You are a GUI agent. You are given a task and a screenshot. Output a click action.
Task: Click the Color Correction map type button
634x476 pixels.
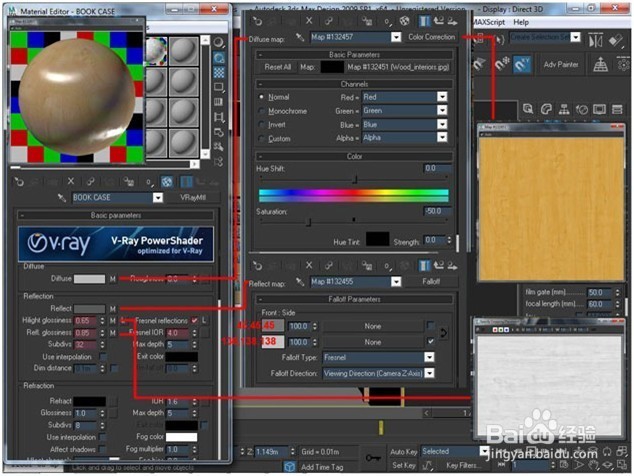pyautogui.click(x=431, y=37)
